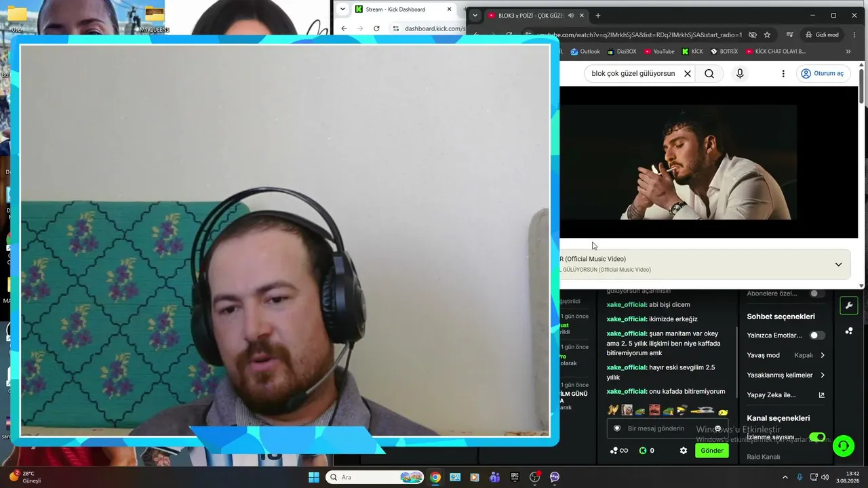Image resolution: width=868 pixels, height=488 pixels.
Task: Open the KİCK CHAT OLAYI bookmark
Action: pyautogui.click(x=776, y=52)
